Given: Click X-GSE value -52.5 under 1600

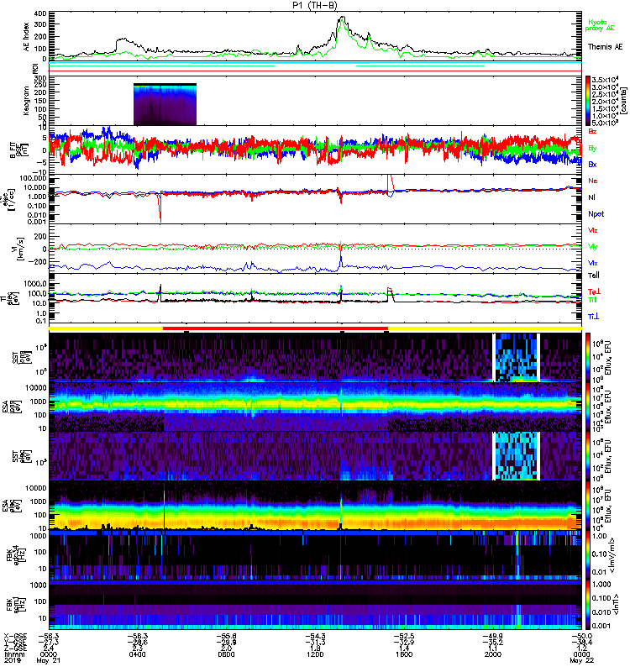Looking at the screenshot, I should tap(404, 636).
